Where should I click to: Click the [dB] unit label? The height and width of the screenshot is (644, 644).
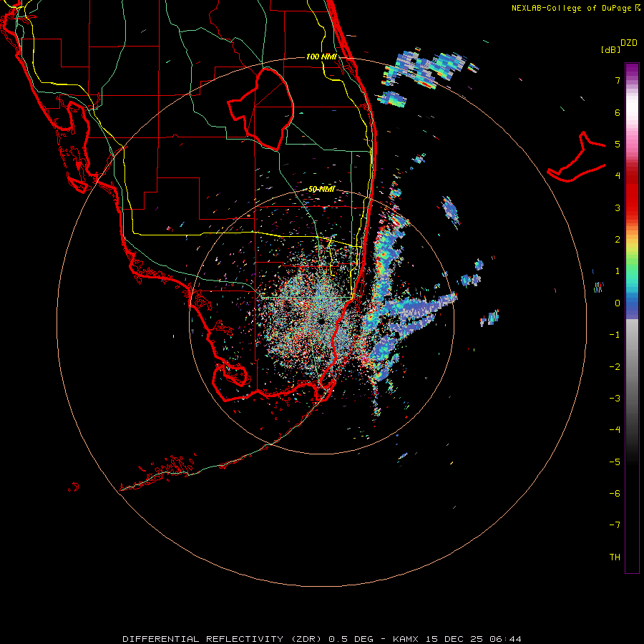tap(610, 49)
